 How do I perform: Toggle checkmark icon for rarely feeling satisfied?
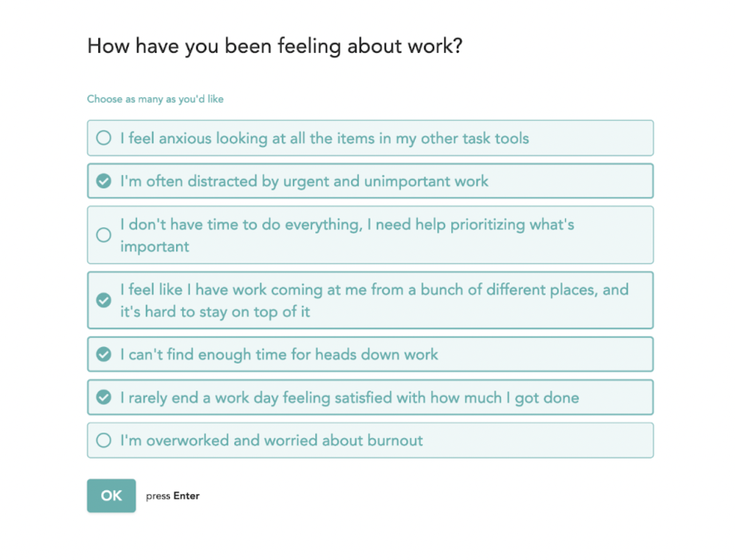pos(104,398)
